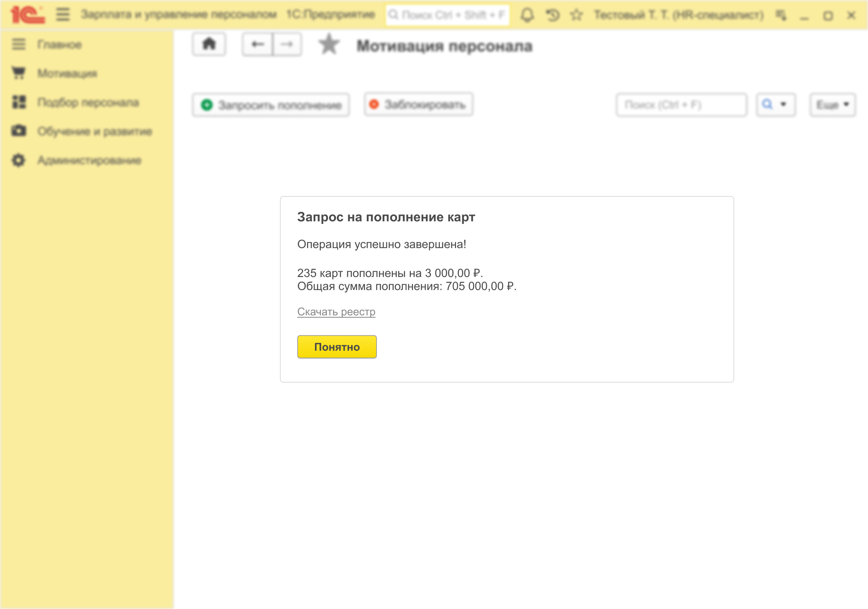The image size is (868, 609).
Task: Click the notifications bell icon
Action: (x=527, y=15)
